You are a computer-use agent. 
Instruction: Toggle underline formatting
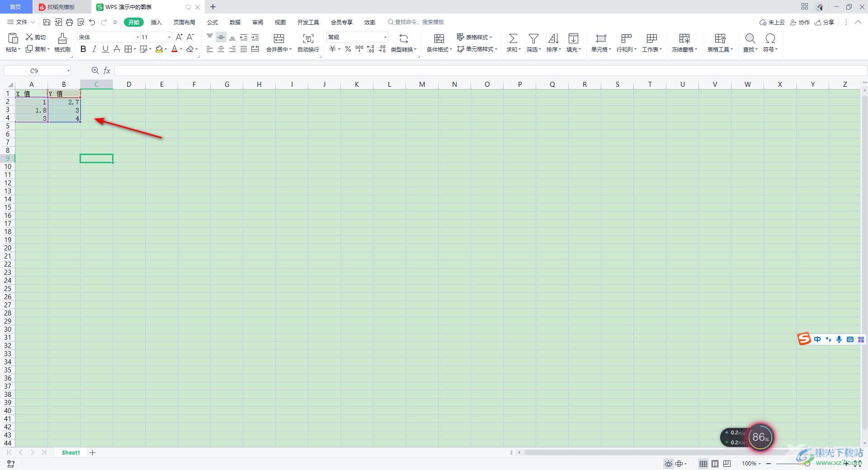pyautogui.click(x=105, y=49)
